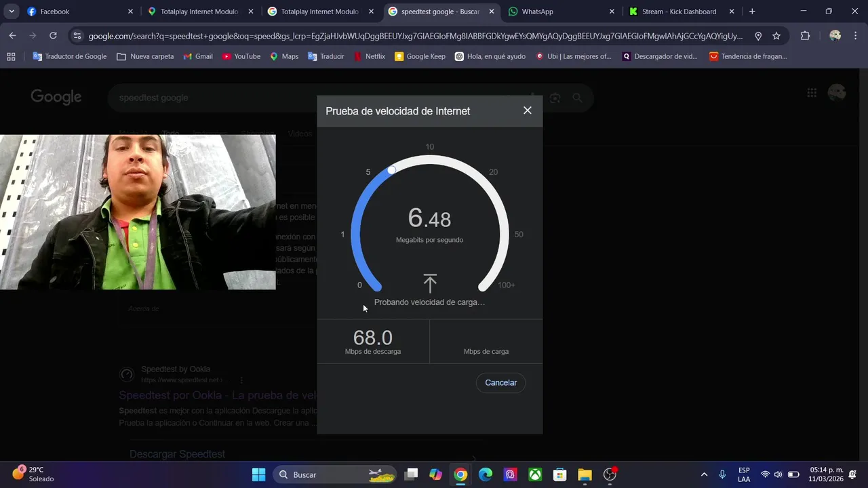Open the Gmail bookmark
The image size is (868, 488).
click(198, 56)
